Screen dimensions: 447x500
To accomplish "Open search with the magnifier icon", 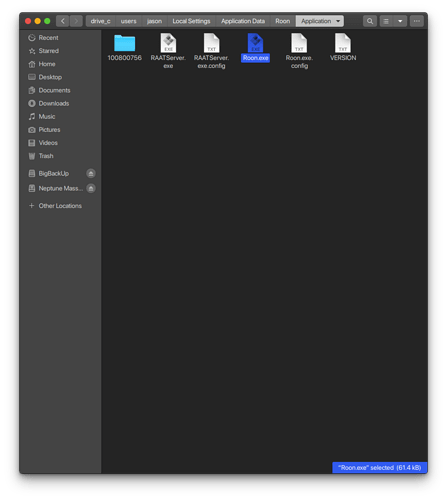I will coord(370,21).
